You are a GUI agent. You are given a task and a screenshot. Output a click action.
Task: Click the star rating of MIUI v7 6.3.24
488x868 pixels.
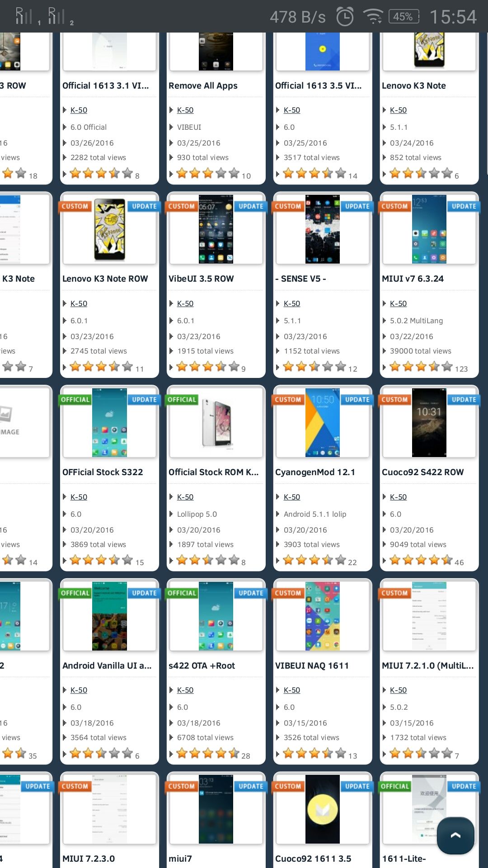421,367
